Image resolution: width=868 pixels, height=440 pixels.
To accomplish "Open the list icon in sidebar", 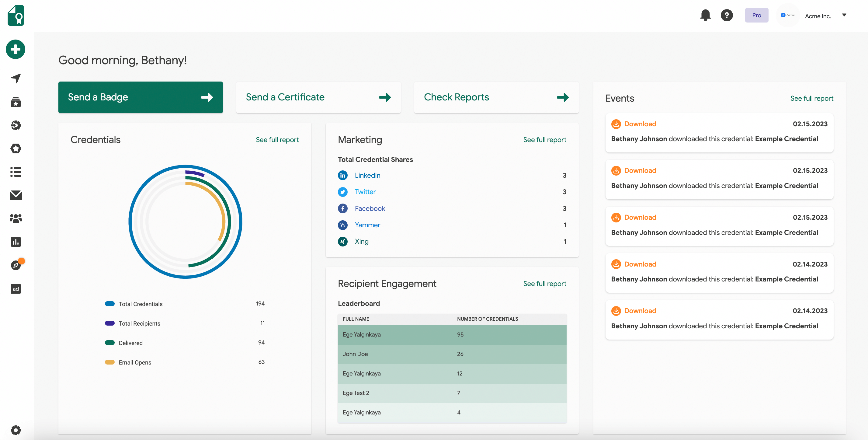I will [x=16, y=172].
